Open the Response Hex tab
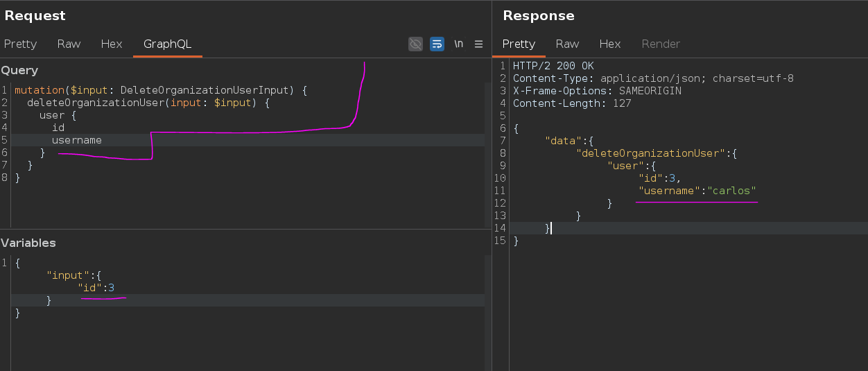This screenshot has height=371, width=868. [610, 44]
